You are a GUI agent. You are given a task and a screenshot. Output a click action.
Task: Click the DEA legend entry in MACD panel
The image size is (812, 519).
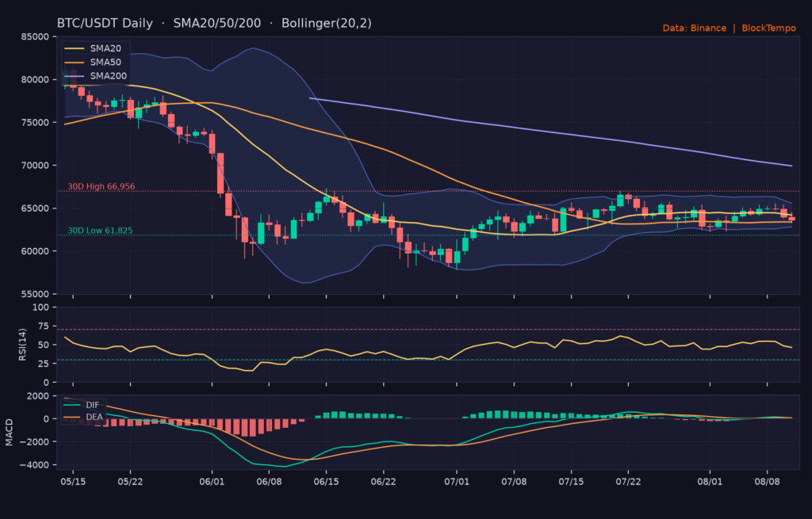(x=82, y=417)
